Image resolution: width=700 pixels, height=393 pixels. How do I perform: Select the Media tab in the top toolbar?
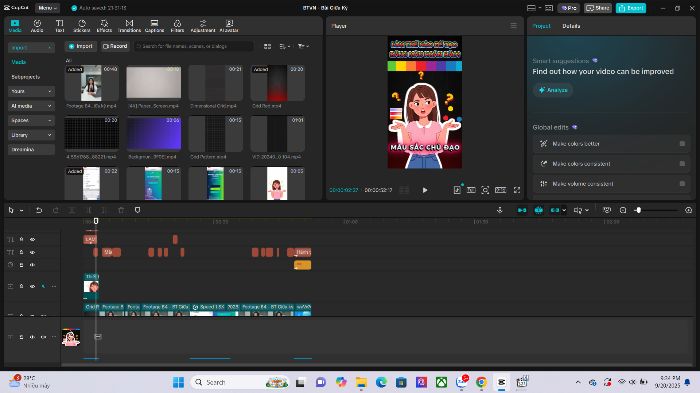pyautogui.click(x=15, y=26)
